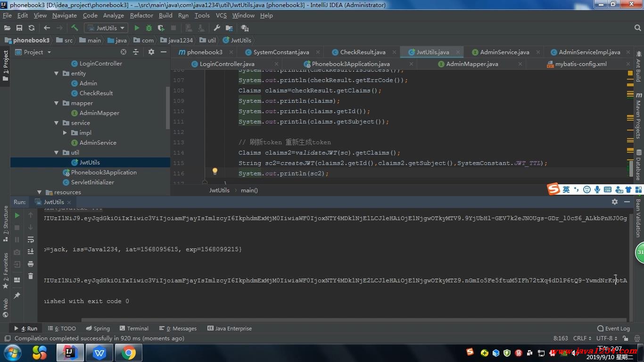Click the Sogou IME microphone voice input
Screen dimensions: 644x362
point(597,189)
